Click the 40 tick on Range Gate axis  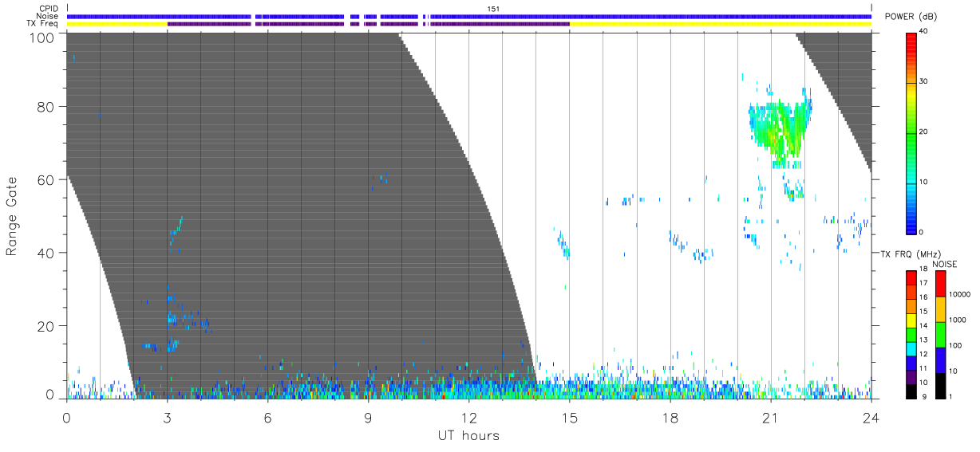[x=46, y=253]
